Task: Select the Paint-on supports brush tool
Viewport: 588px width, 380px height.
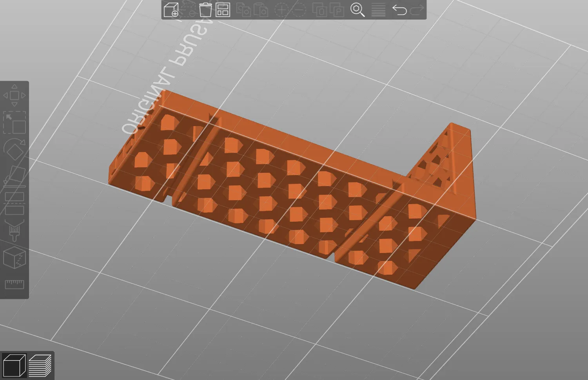Action: (15, 230)
